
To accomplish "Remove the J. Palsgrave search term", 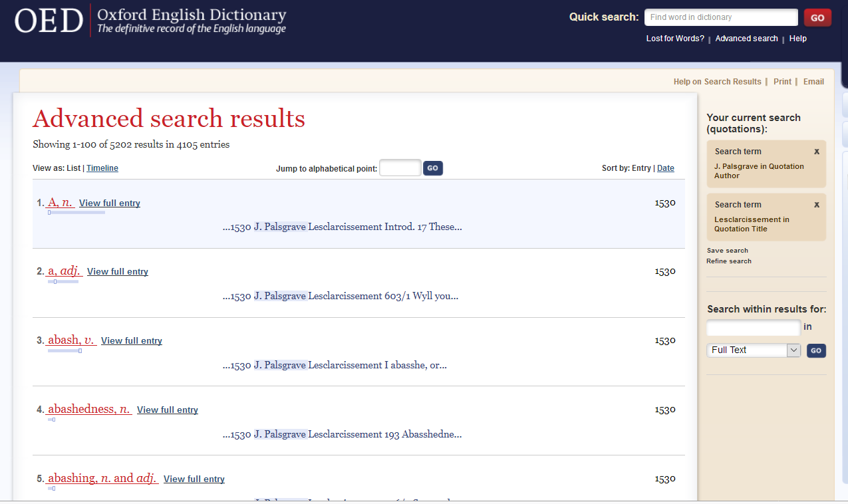I will click(x=816, y=152).
